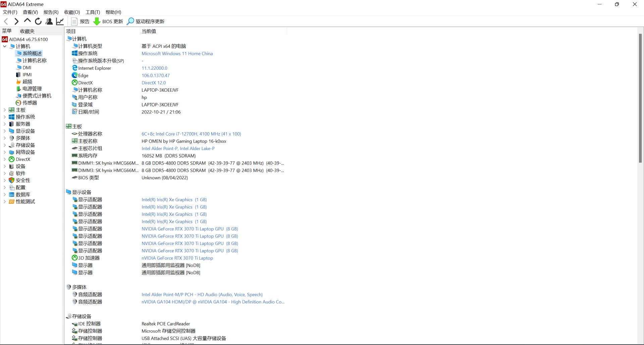Click the 安全性 shield icon
Viewport: 644px width, 345px height.
tap(12, 180)
